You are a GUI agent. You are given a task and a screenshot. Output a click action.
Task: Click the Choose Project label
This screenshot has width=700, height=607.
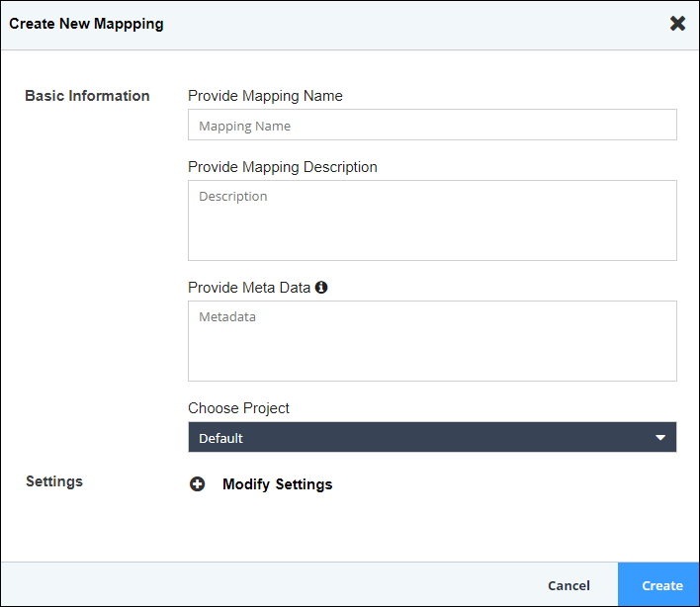point(238,408)
